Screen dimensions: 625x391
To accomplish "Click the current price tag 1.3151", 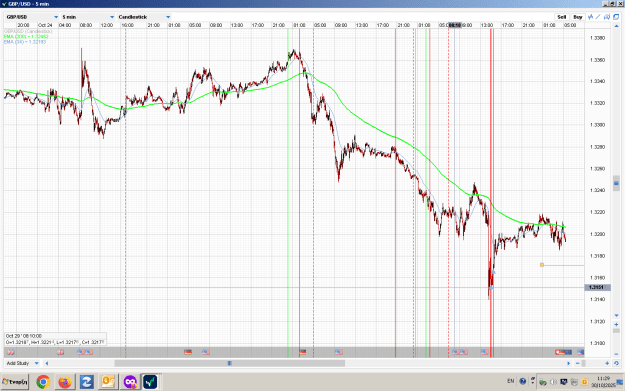I will (597, 287).
